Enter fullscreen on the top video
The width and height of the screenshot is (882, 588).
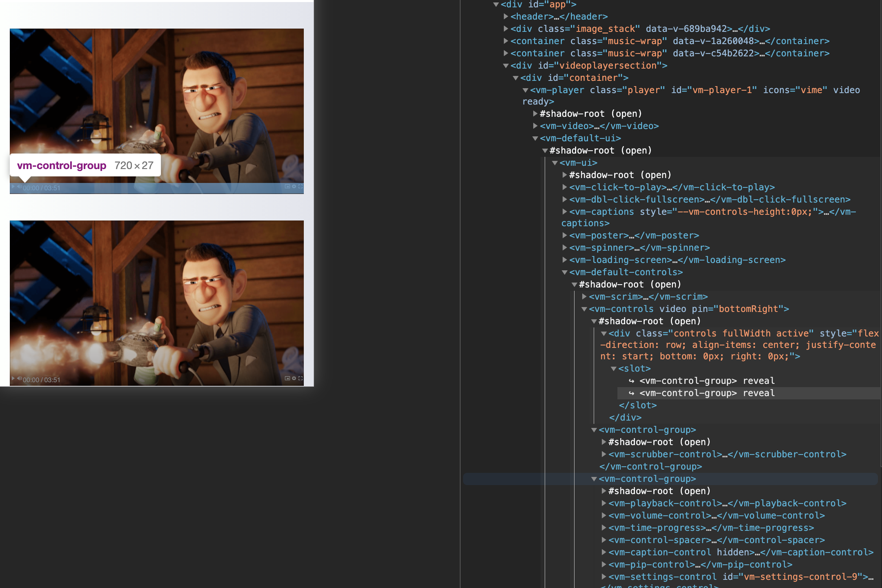pyautogui.click(x=301, y=186)
